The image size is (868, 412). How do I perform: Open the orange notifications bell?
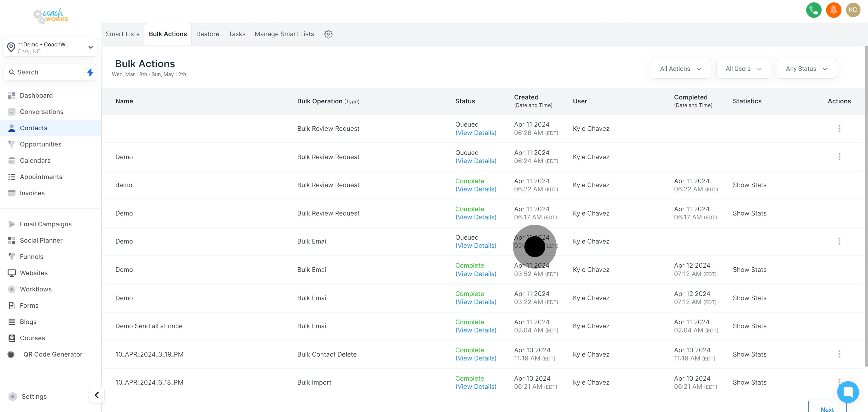coord(833,10)
